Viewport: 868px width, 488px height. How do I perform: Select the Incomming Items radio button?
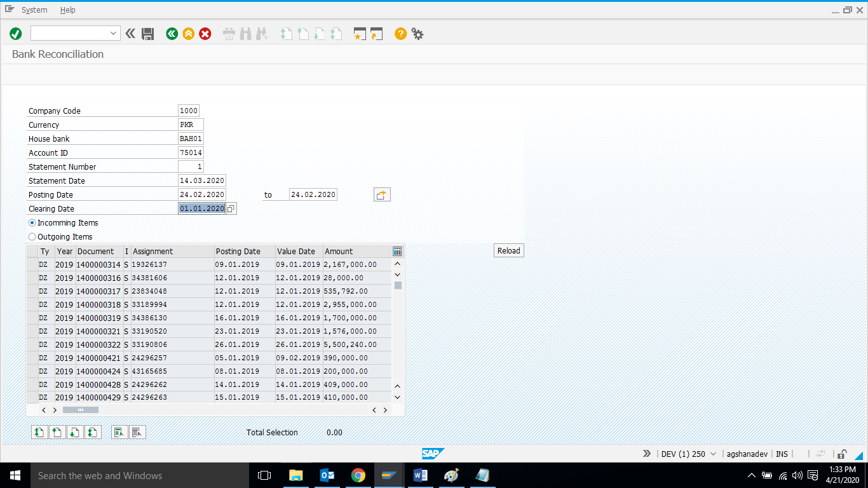[32, 223]
